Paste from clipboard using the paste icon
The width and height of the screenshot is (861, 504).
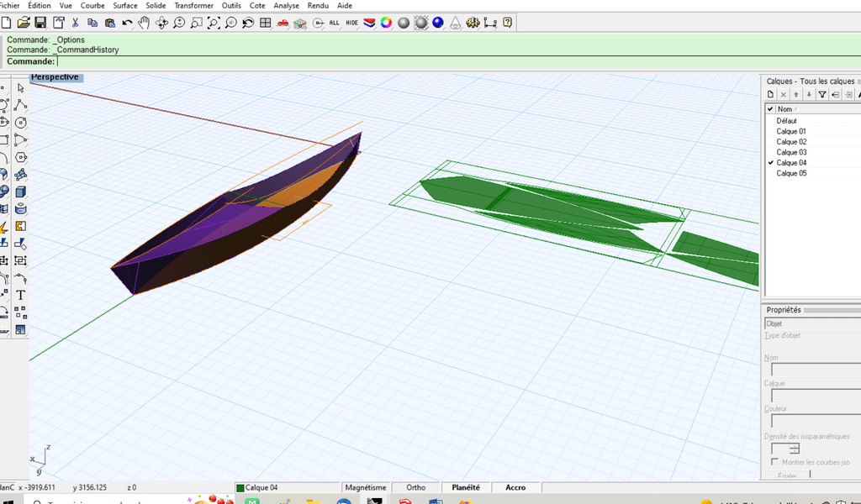pos(110,23)
